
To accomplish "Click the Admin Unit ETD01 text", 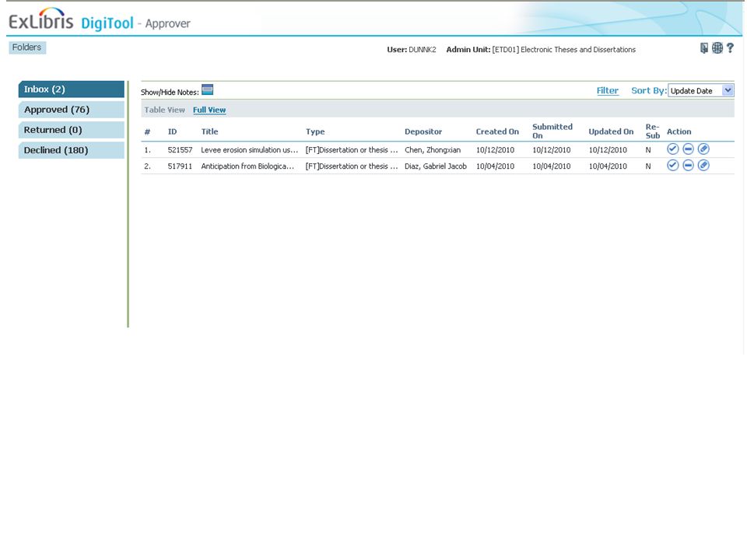I will (541, 50).
